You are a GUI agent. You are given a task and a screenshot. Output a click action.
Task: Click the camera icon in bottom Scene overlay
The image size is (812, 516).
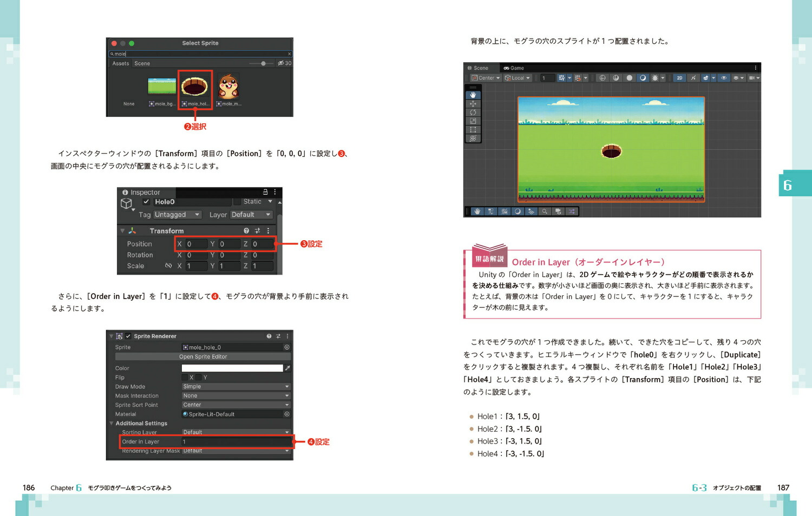pyautogui.click(x=558, y=211)
